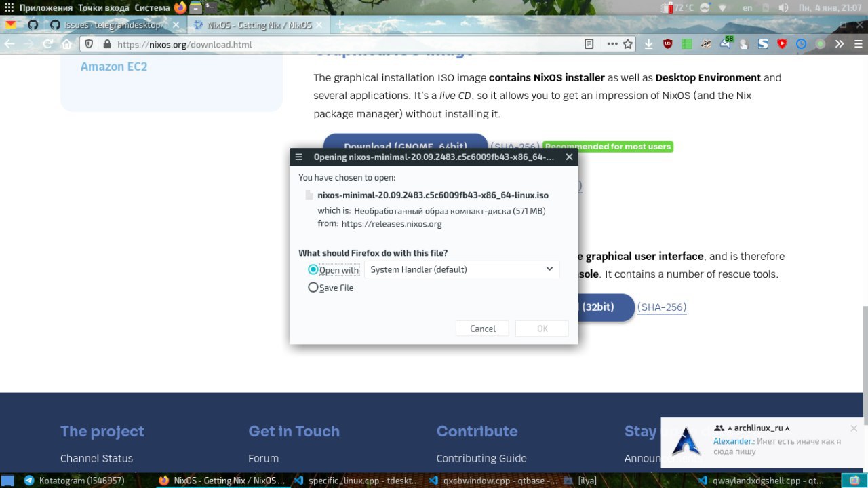Show desktop via taskbar left icon
The image size is (868, 488).
[7, 480]
